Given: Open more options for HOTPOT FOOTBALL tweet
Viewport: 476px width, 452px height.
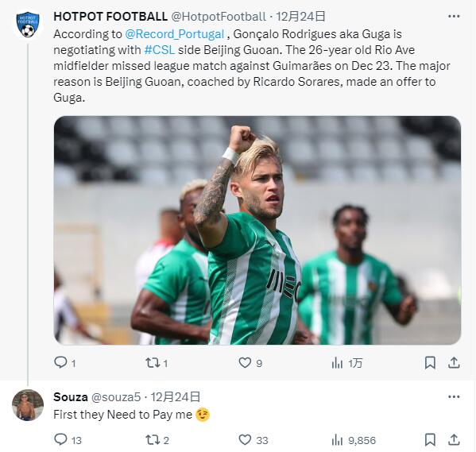Looking at the screenshot, I should pos(454,16).
